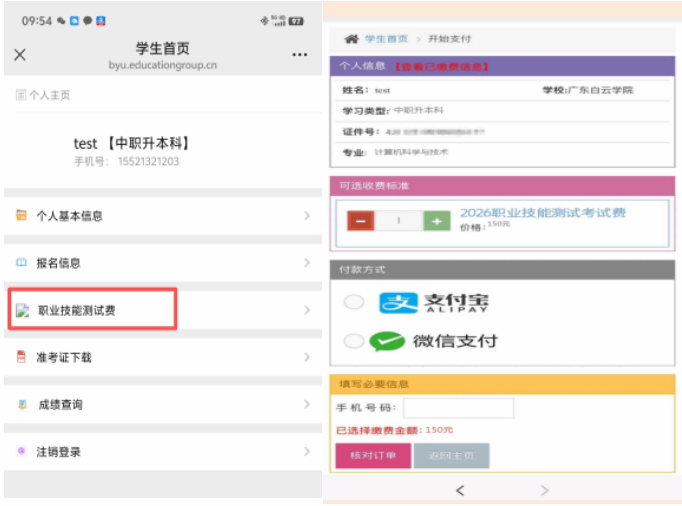The height and width of the screenshot is (506, 682).
Task: Open 职业技能测试费 menu item
Action: coord(92,310)
